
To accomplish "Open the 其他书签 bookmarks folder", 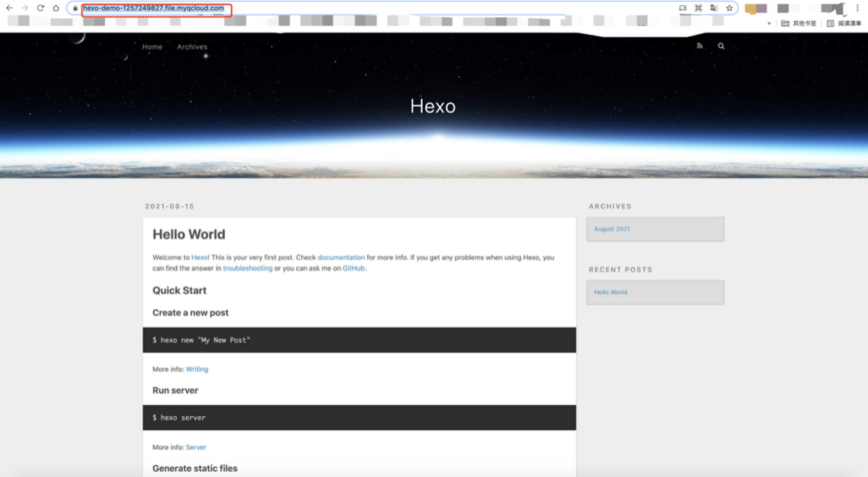I will point(799,23).
